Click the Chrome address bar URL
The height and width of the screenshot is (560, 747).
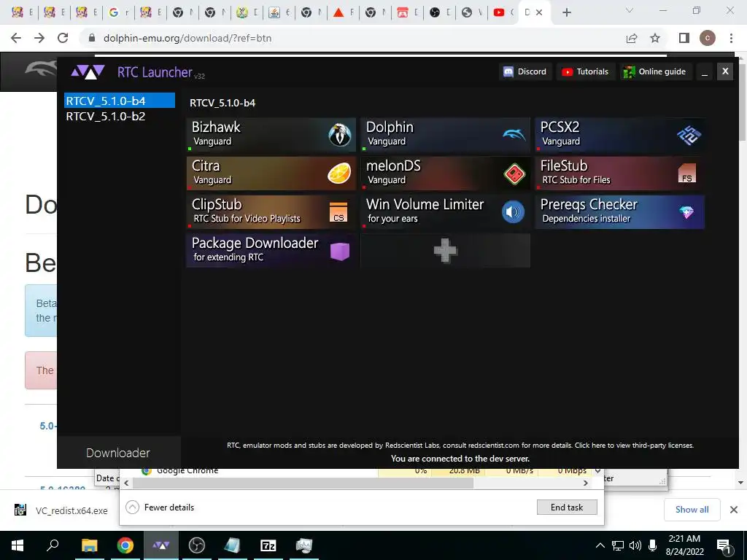[x=187, y=38]
